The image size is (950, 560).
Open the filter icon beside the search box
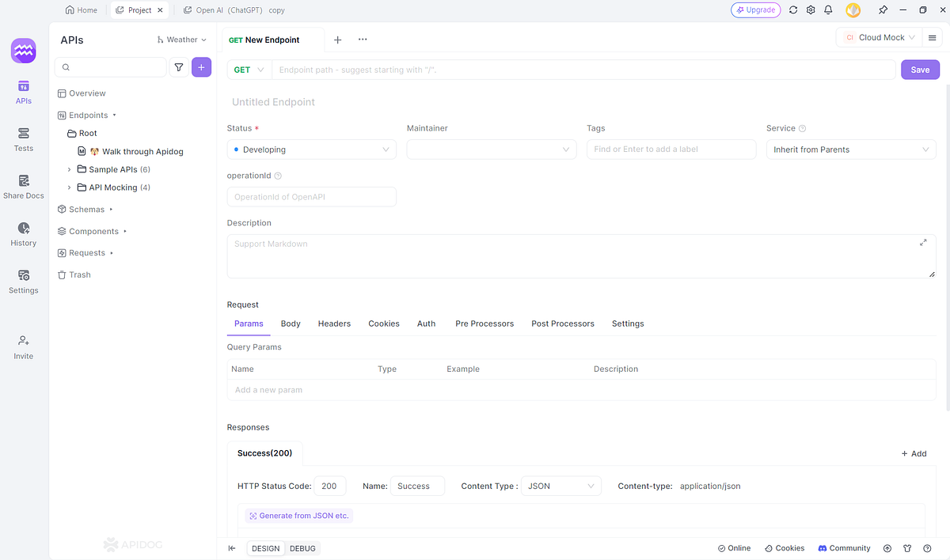[x=179, y=67]
